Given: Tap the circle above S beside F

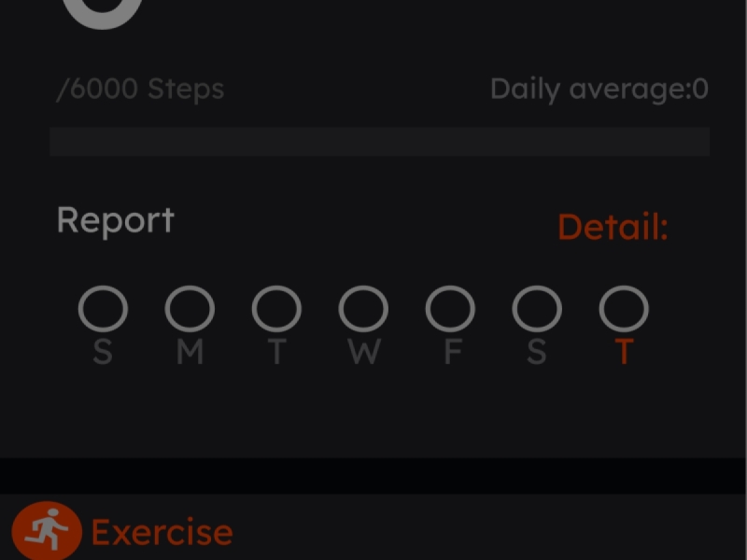Looking at the screenshot, I should pos(537,308).
